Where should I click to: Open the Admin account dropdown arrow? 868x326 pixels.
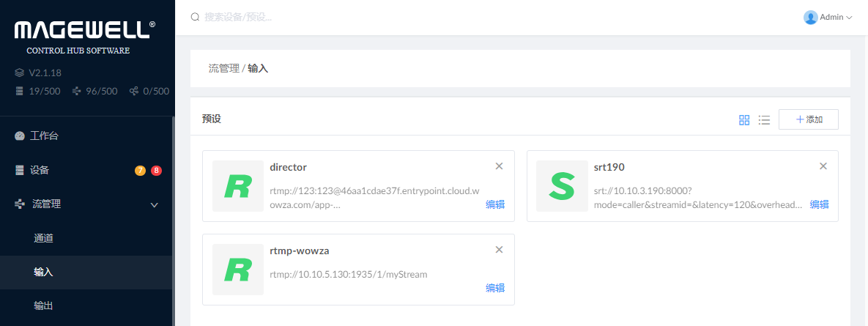coord(850,18)
